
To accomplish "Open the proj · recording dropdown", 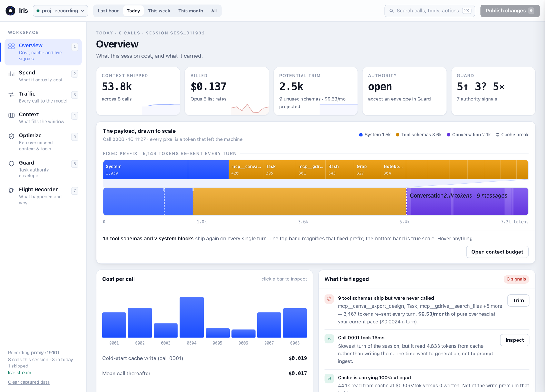I will pyautogui.click(x=60, y=11).
